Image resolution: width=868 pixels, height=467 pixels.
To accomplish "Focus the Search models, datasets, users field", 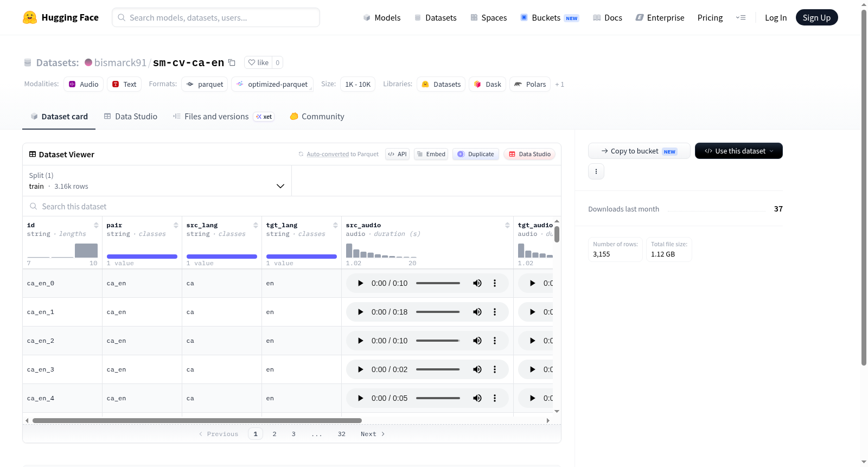I will coord(216,17).
